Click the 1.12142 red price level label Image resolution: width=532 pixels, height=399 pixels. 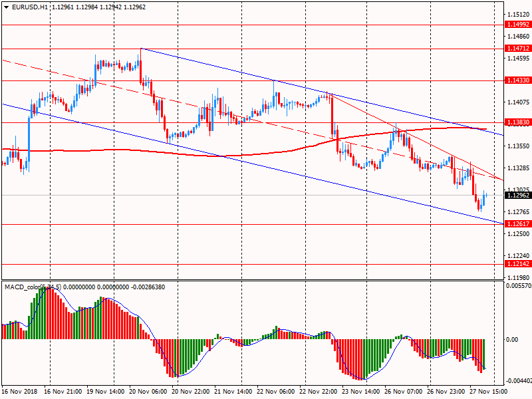click(517, 264)
